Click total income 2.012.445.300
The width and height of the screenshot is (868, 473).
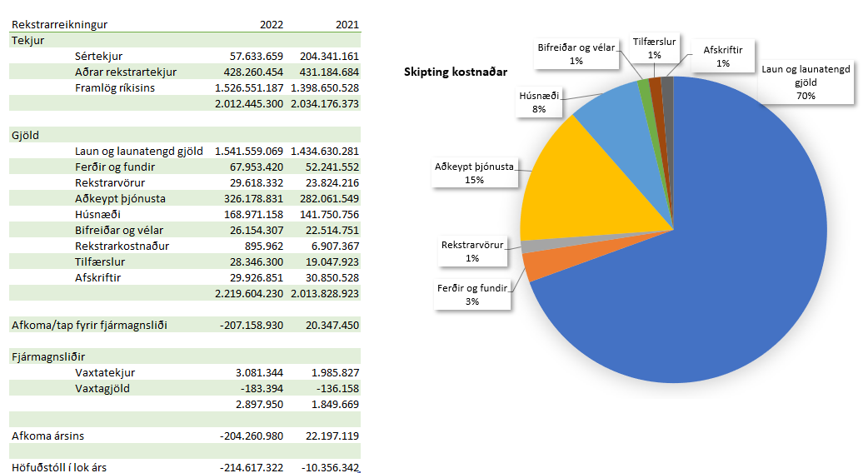click(x=249, y=103)
